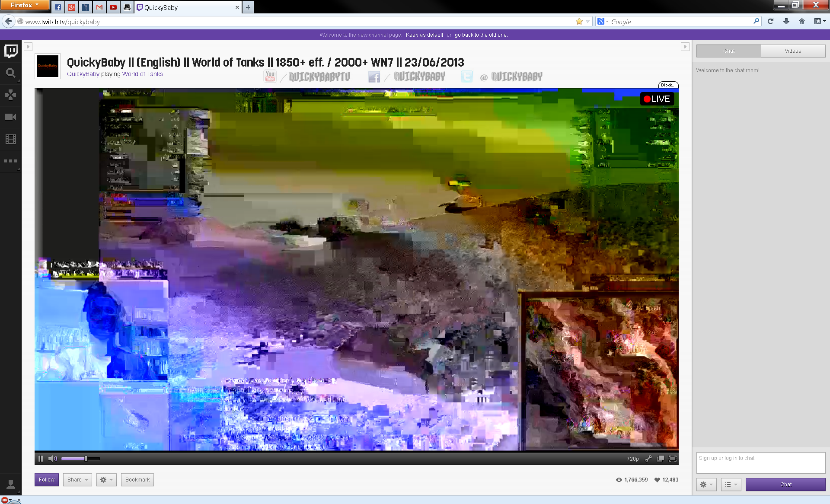Open Adblock Plus icon in status bar

coord(5,500)
